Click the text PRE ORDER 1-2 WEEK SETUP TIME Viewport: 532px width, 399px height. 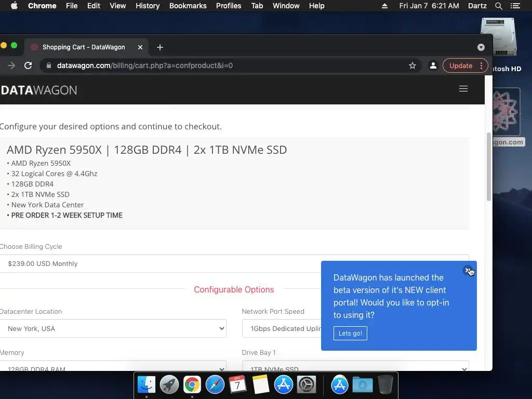pos(67,215)
